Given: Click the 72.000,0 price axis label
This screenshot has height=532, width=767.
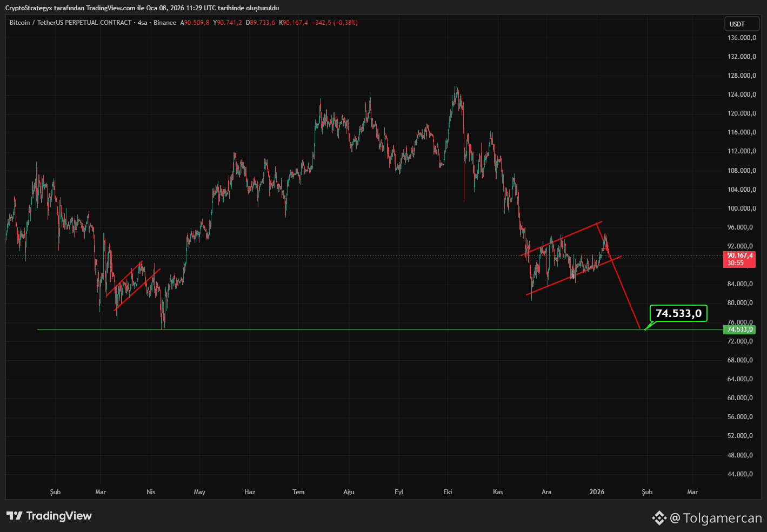Looking at the screenshot, I should pyautogui.click(x=741, y=341).
